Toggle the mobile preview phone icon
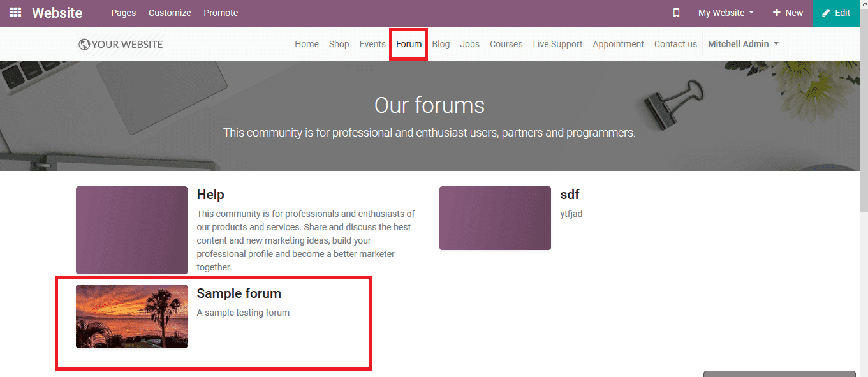This screenshot has width=868, height=377. tap(677, 13)
